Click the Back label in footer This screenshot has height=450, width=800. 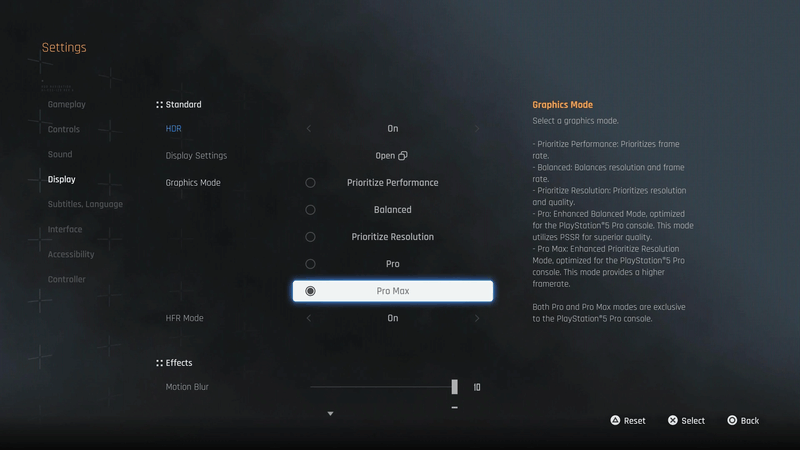[x=749, y=420]
